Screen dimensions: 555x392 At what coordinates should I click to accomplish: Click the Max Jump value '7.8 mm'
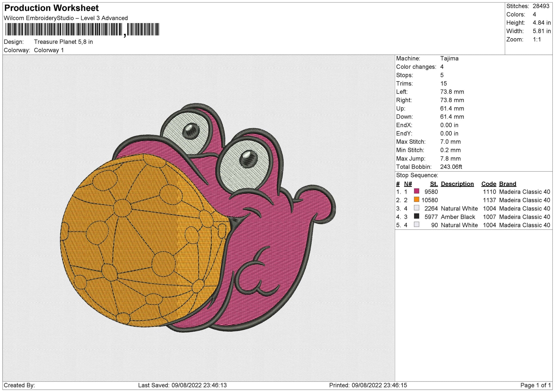click(450, 159)
